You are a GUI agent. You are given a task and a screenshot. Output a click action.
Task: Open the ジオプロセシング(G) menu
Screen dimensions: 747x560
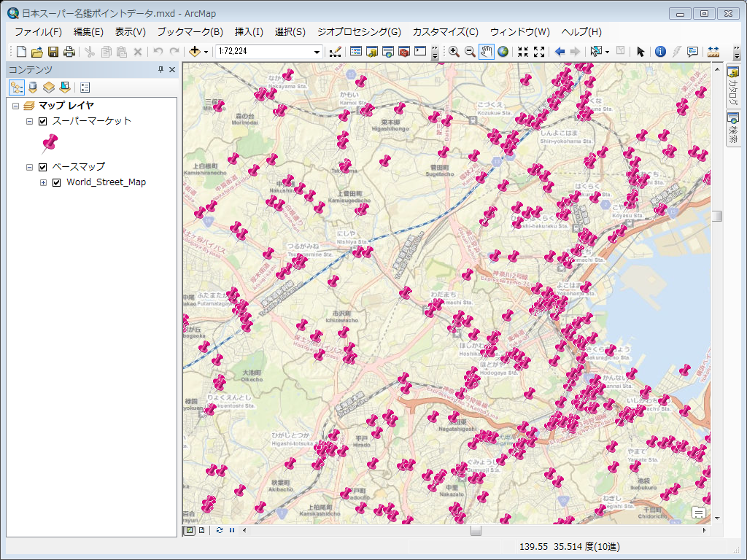[359, 32]
